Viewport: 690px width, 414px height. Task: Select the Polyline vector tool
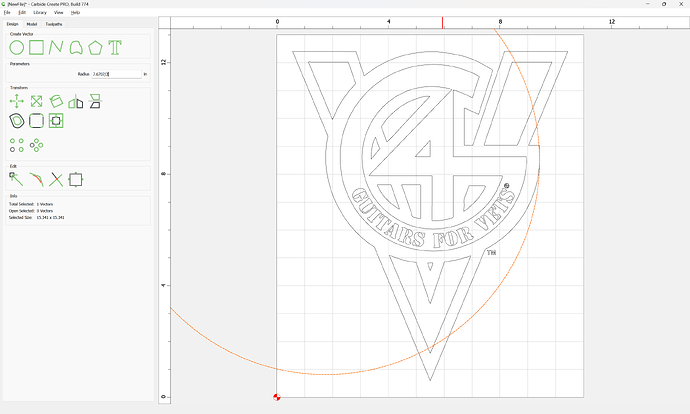[x=56, y=47]
